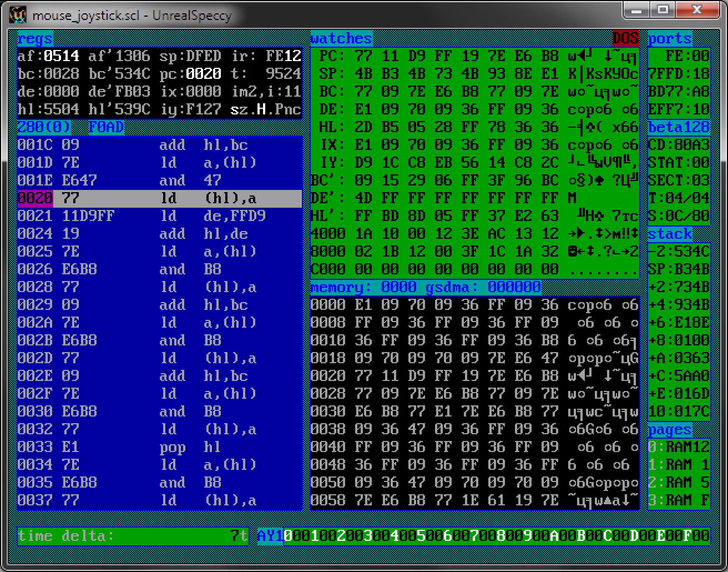Click the ports panel header

[669, 38]
